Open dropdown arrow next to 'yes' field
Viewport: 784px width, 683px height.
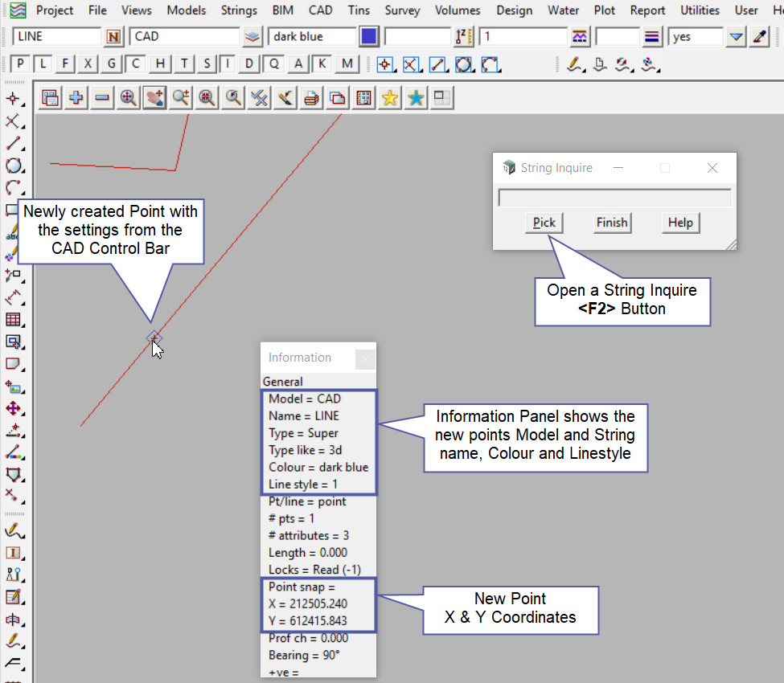(736, 37)
